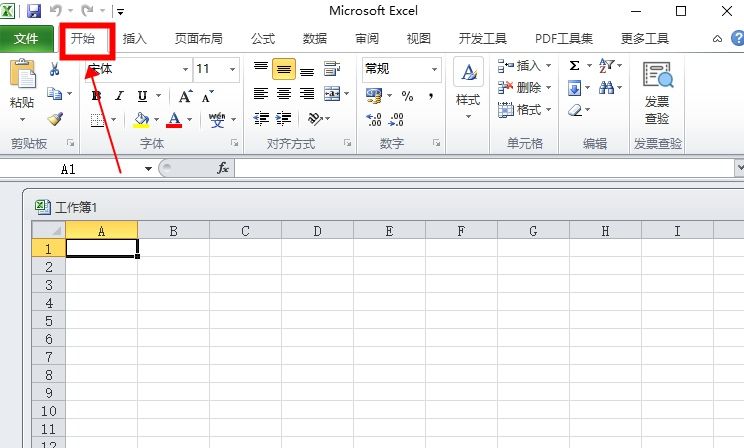Click the Increase Indent icon
Viewport: 744px width, 448px height.
click(284, 118)
